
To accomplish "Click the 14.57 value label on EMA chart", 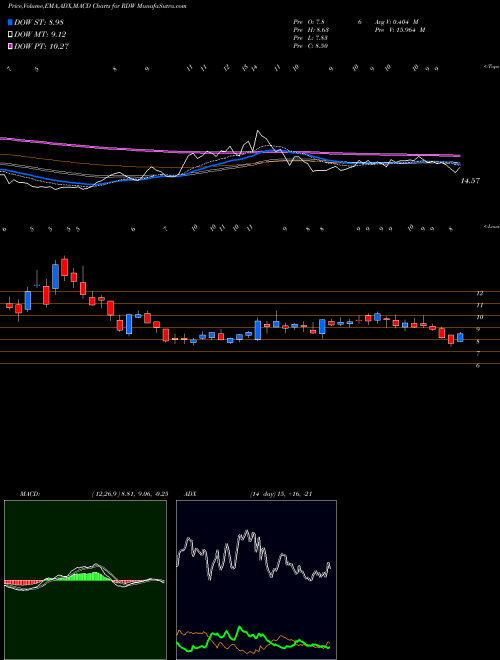I will coord(470,181).
